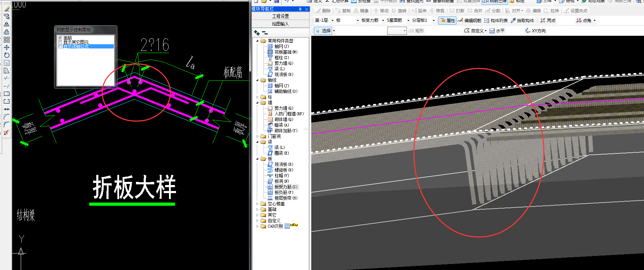644x270 pixels.
Task: Select the extend tool in CAD toolbar
Action: tap(7, 86)
